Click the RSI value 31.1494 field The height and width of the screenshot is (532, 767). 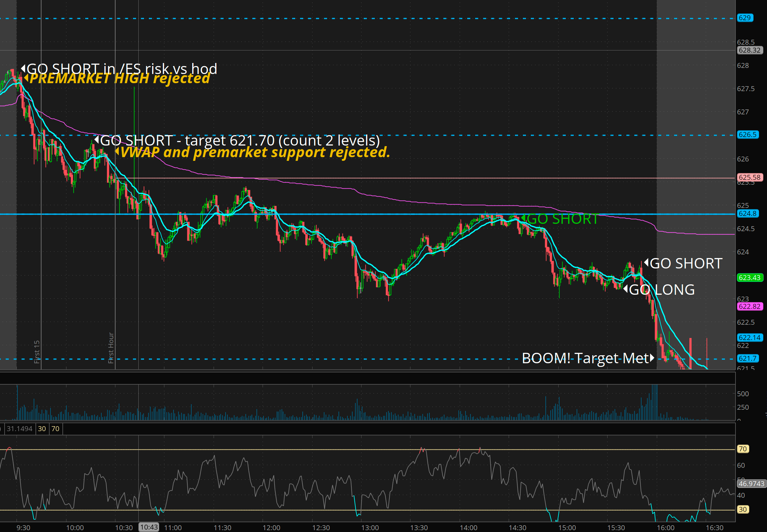click(19, 429)
